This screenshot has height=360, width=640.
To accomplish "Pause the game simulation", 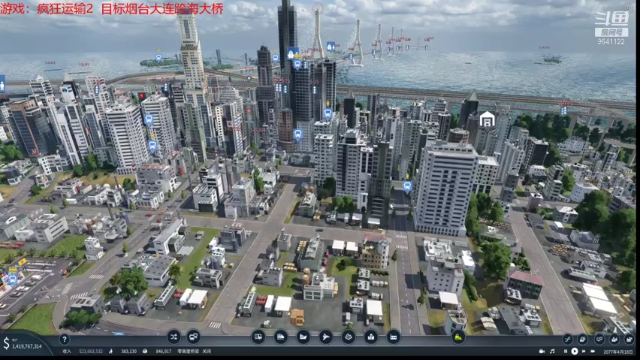I will [x=565, y=351].
